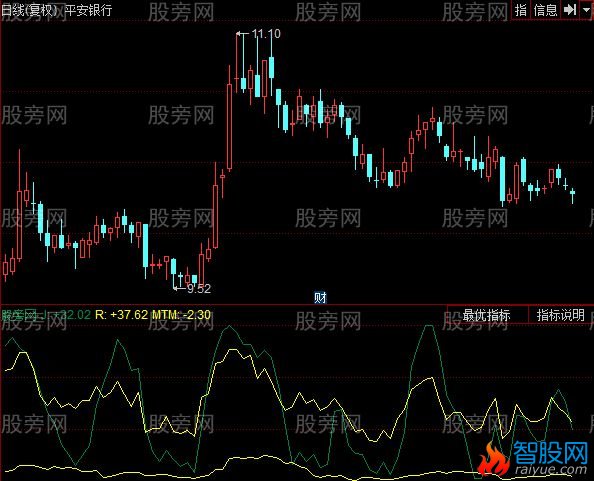The image size is (594, 481).
Task: Click the last cyan candlestick on chart
Action: (x=572, y=194)
